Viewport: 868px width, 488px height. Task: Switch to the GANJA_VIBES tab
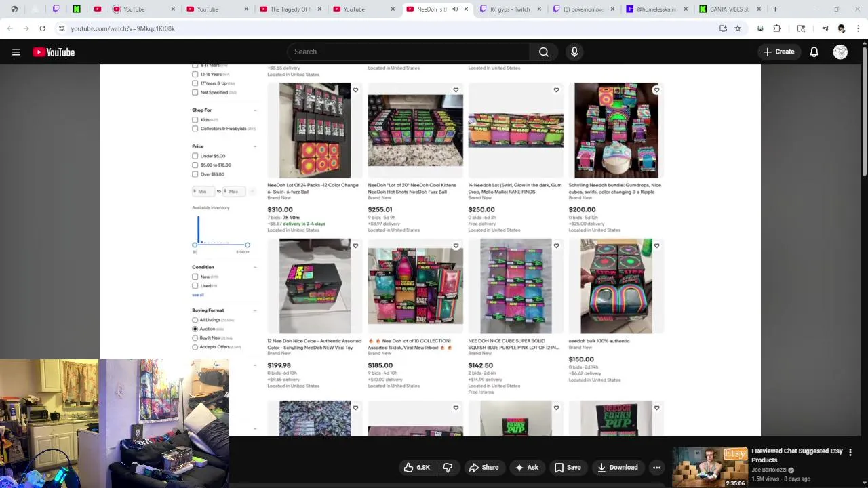click(730, 9)
